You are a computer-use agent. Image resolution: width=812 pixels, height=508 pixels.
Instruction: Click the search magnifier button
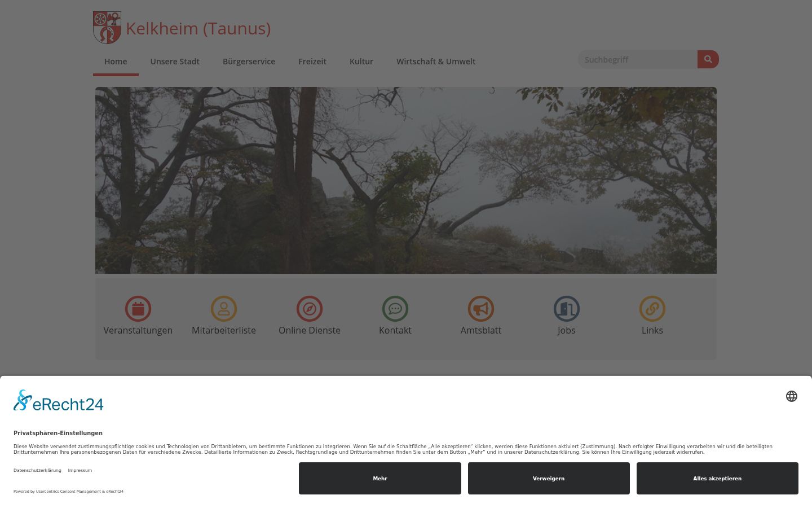pos(708,59)
